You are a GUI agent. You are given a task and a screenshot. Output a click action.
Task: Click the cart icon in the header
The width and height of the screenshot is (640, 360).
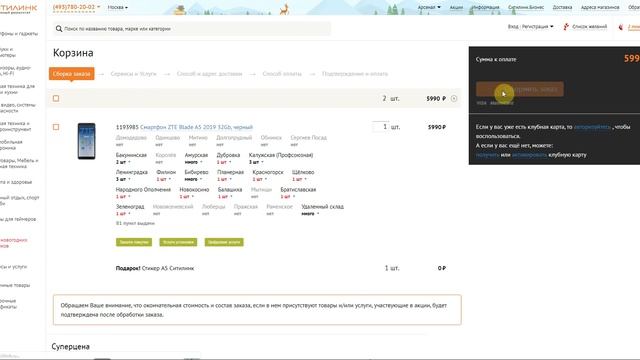tap(621, 27)
